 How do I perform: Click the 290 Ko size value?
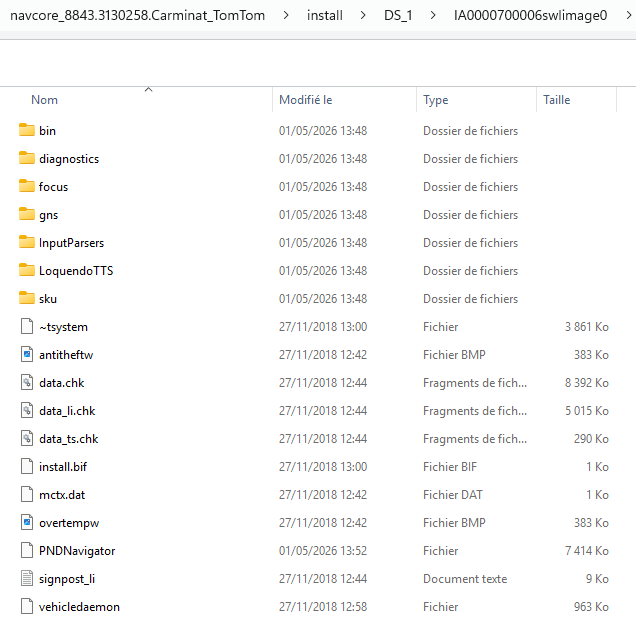pyautogui.click(x=591, y=439)
